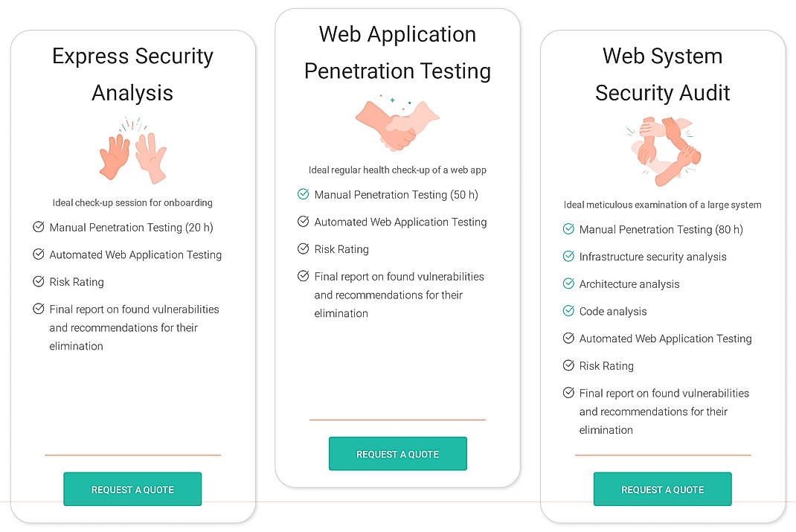Toggle the checkmark next to Risk Rating on first card
The height and width of the screenshot is (532, 796).
(38, 281)
